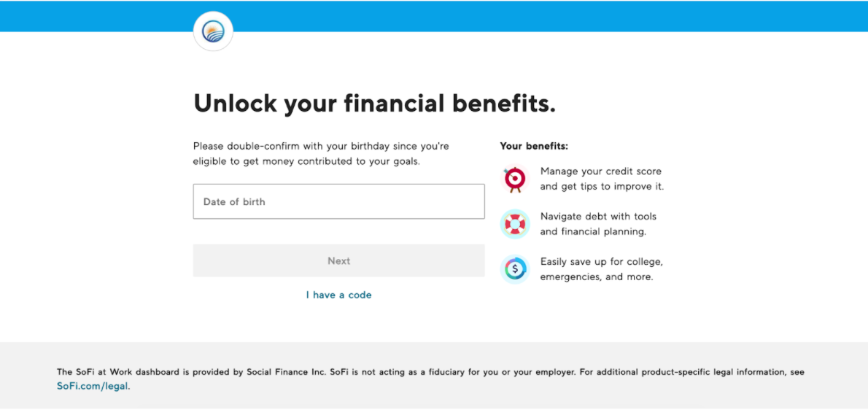Viewport: 868px width, 418px height.
Task: Select "Easily save up for college" text
Action: pyautogui.click(x=601, y=262)
